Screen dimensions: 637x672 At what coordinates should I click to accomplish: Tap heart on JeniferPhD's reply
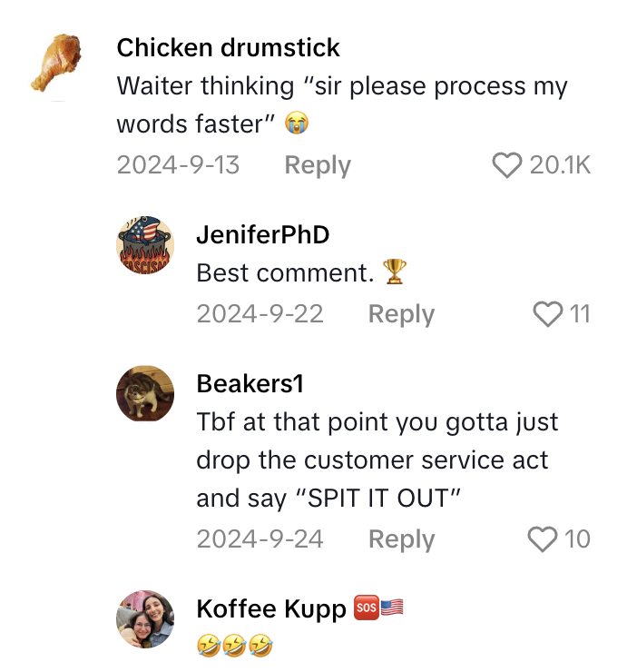[x=547, y=314]
